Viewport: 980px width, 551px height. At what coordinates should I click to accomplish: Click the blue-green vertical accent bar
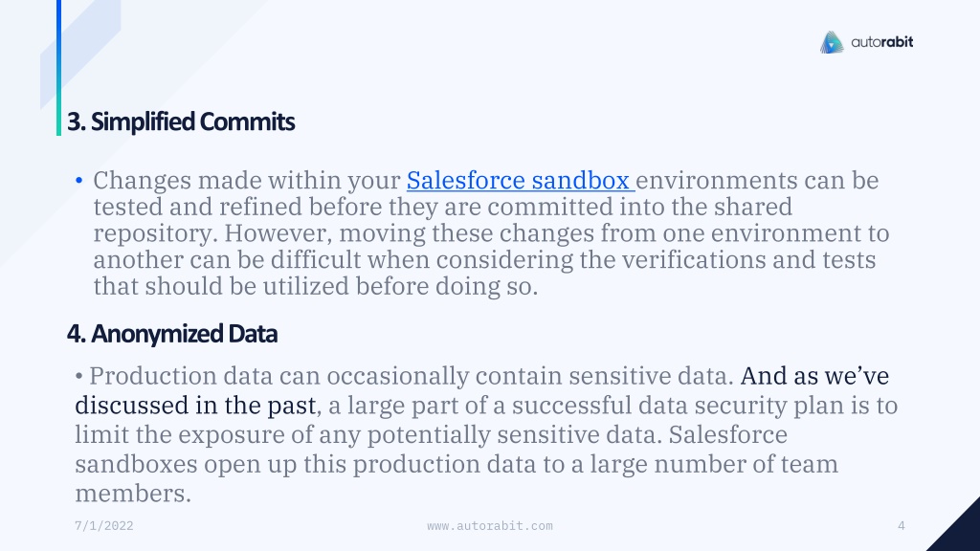[x=58, y=68]
